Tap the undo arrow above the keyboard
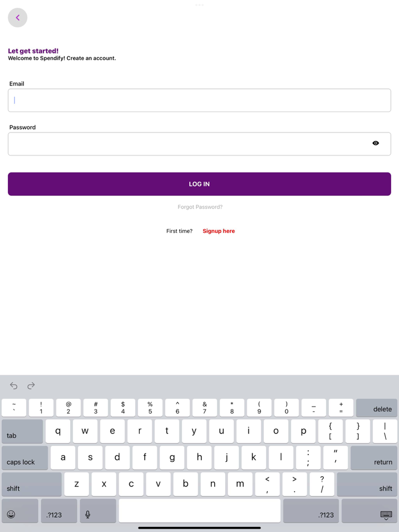 tap(14, 386)
